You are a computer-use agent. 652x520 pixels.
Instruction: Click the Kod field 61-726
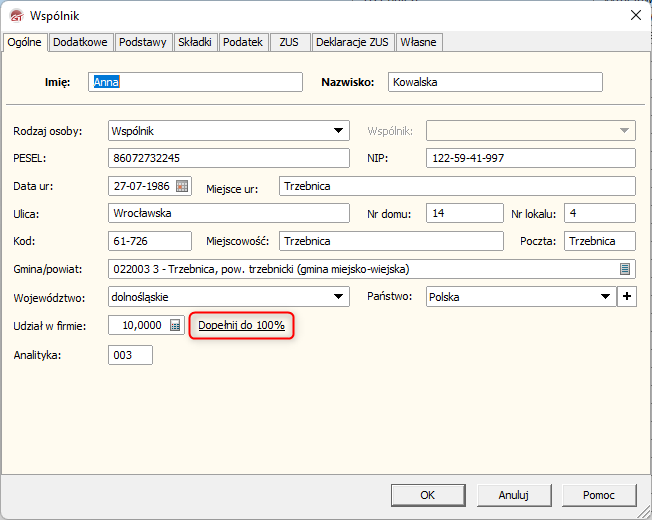tap(150, 241)
